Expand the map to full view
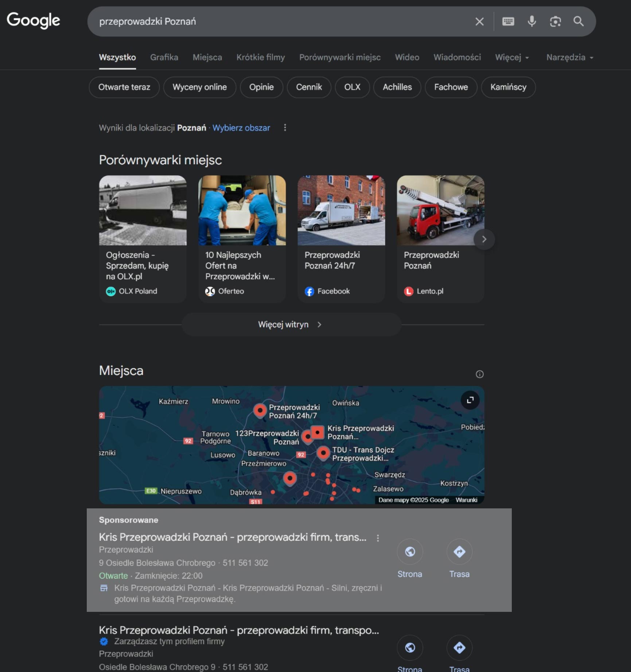631x672 pixels. [x=470, y=400]
